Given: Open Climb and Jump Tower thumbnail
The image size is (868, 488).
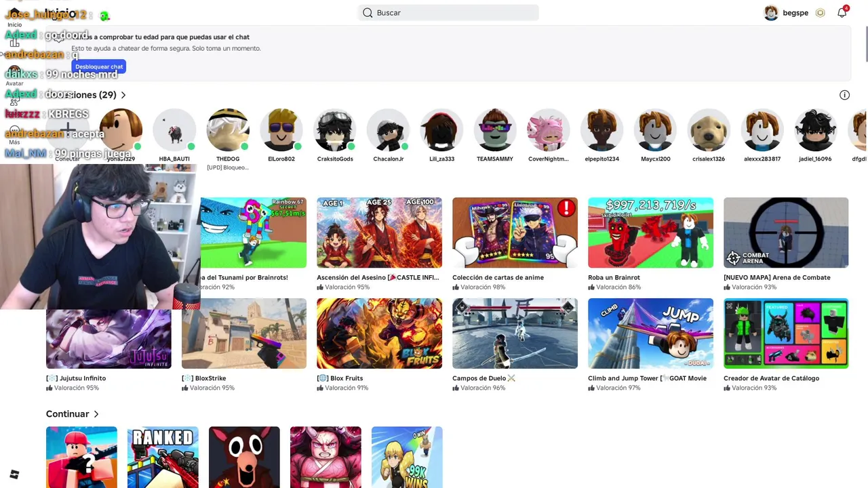Looking at the screenshot, I should [x=650, y=333].
